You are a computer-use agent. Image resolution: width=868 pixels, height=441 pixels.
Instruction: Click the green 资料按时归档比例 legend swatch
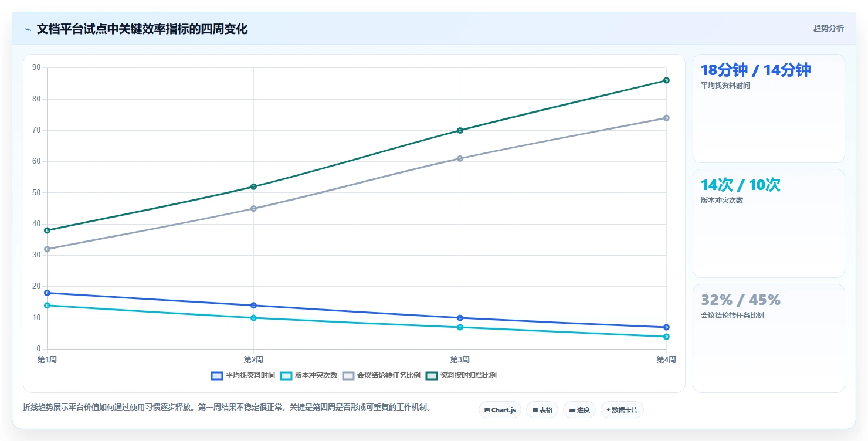click(x=431, y=375)
